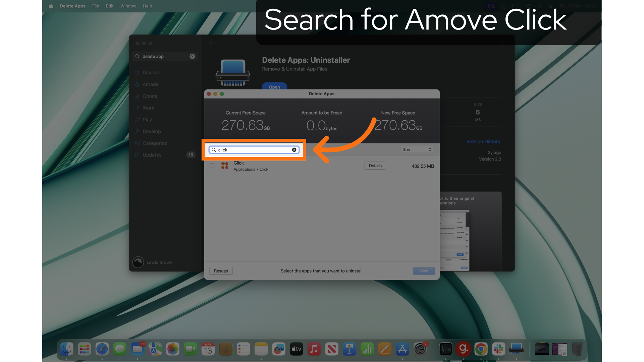Clear the 'delete app' App Store search
Screen dimensions: 644x362
point(192,56)
